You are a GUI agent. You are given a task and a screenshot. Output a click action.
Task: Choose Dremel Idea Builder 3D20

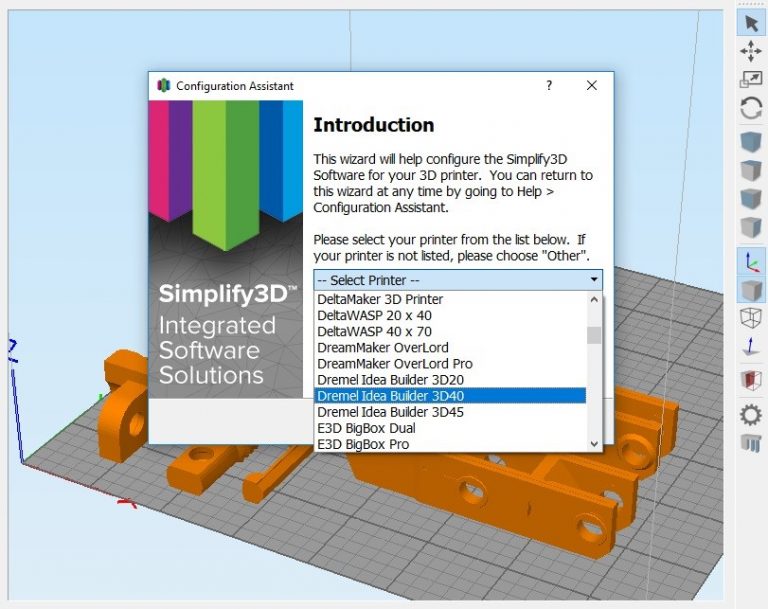click(x=450, y=380)
